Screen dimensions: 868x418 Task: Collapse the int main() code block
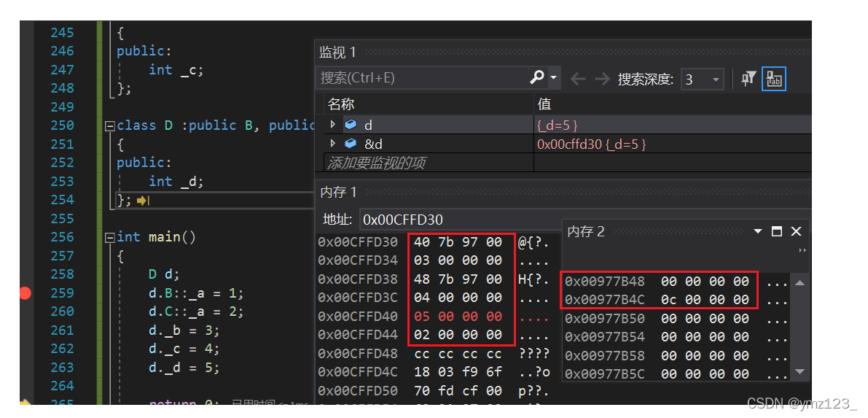tap(110, 237)
